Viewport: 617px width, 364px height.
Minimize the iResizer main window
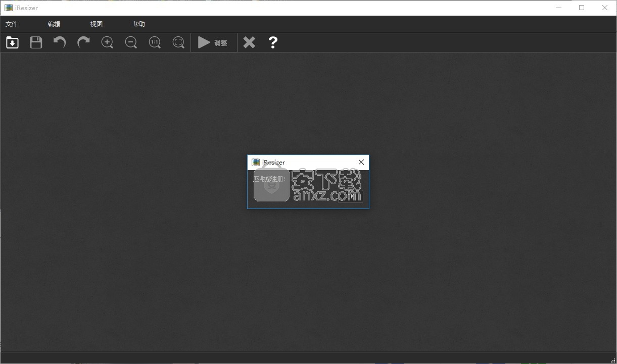click(x=559, y=8)
